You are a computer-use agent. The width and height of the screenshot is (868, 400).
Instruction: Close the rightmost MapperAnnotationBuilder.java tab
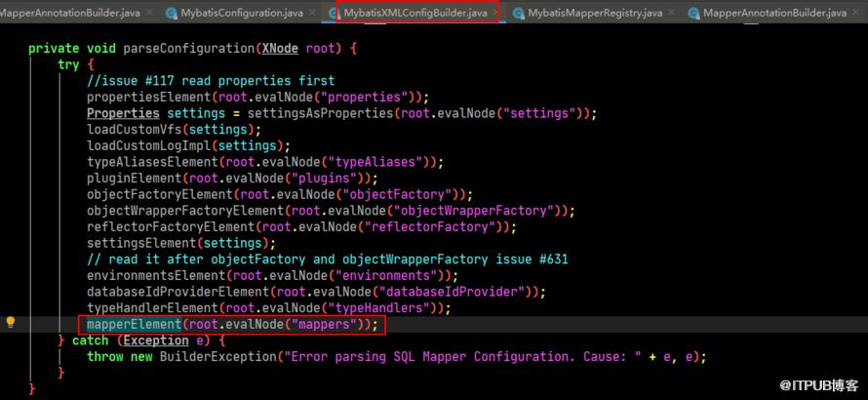[854, 13]
